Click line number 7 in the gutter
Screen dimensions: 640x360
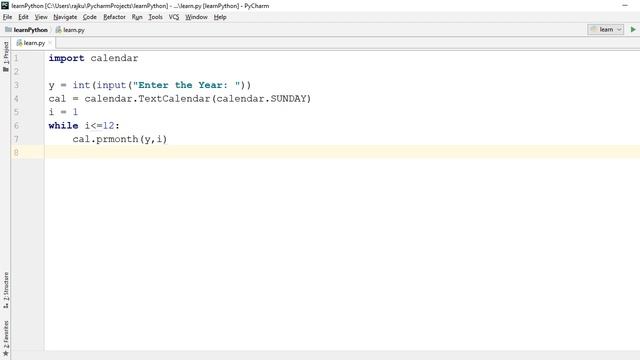(16, 139)
